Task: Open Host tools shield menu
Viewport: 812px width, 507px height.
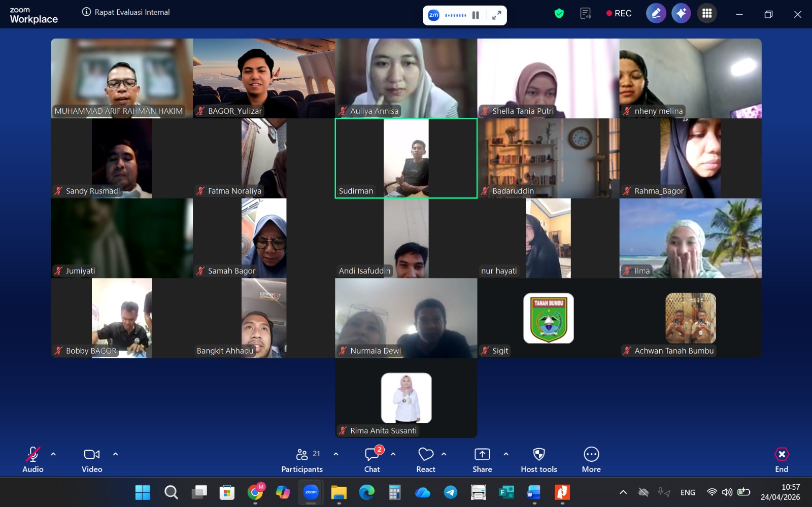Action: [539, 460]
